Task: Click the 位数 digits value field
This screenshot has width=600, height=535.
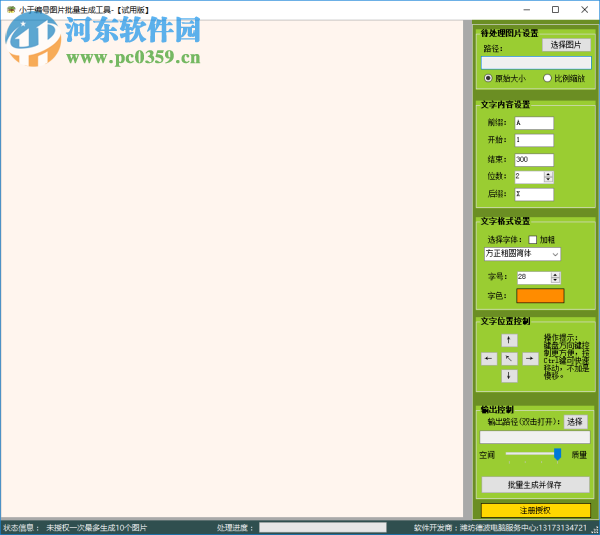Action: click(x=529, y=177)
